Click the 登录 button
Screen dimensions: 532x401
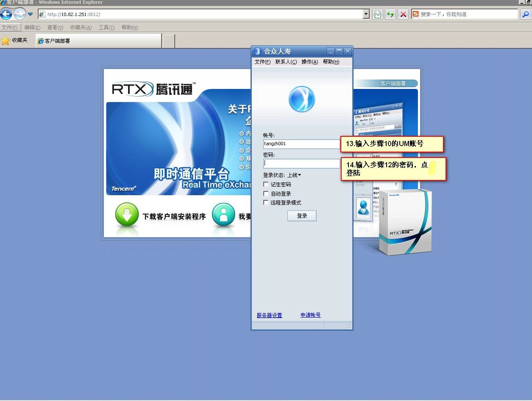pos(302,216)
